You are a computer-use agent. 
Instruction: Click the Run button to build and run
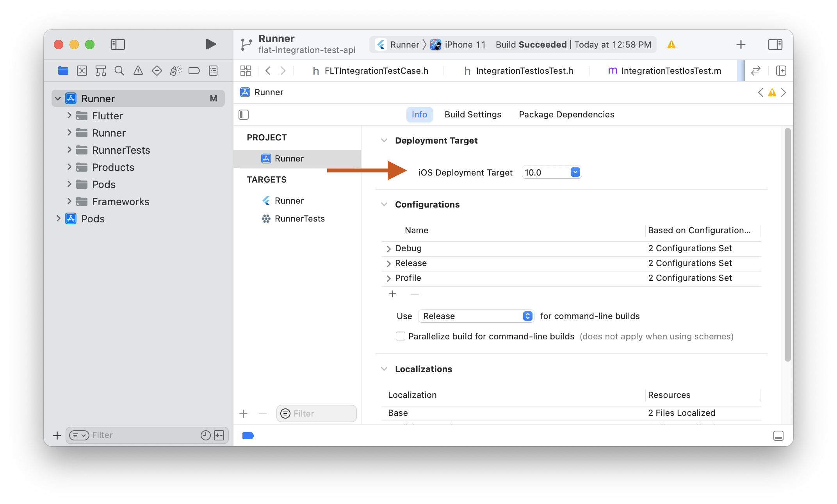tap(210, 44)
